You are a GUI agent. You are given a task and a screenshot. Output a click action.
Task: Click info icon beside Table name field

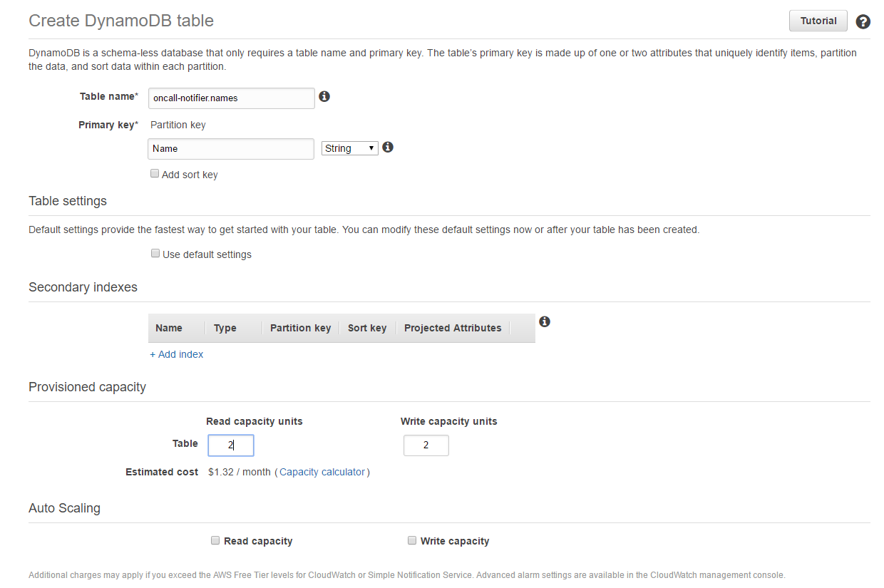click(324, 96)
